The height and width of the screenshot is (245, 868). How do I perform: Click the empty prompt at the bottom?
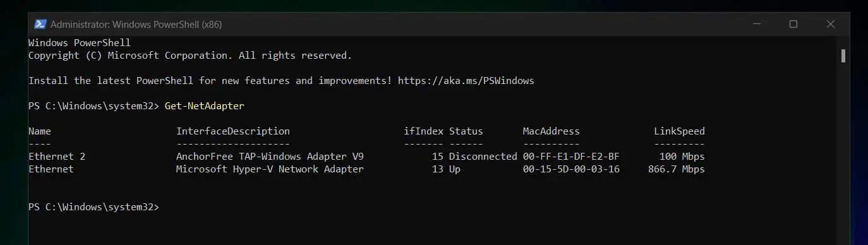[94, 207]
